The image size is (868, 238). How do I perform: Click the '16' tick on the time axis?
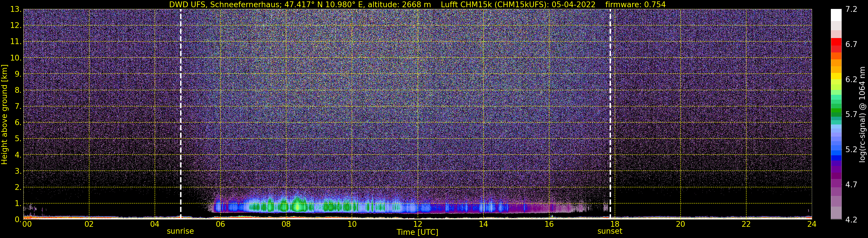pos(549,224)
